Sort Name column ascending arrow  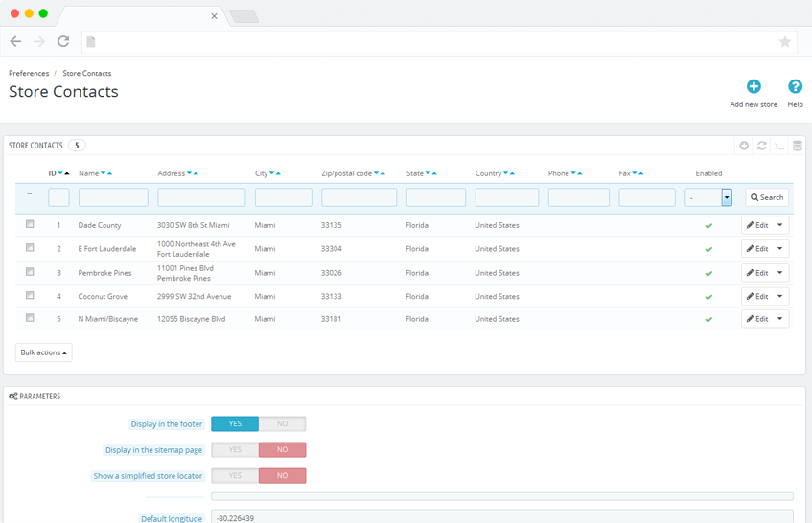109,173
